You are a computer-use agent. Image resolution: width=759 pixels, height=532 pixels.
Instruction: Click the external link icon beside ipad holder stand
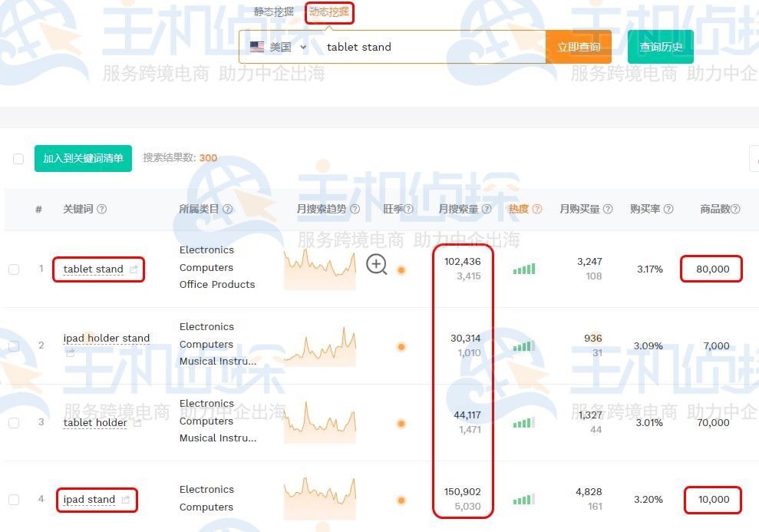(70, 354)
